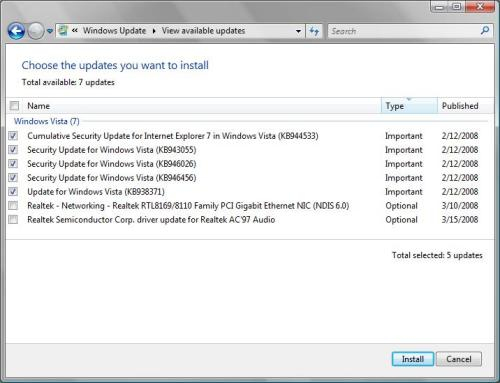Uncheck Cumulative Security Update KB944533
This screenshot has width=500, height=383.
coord(13,136)
